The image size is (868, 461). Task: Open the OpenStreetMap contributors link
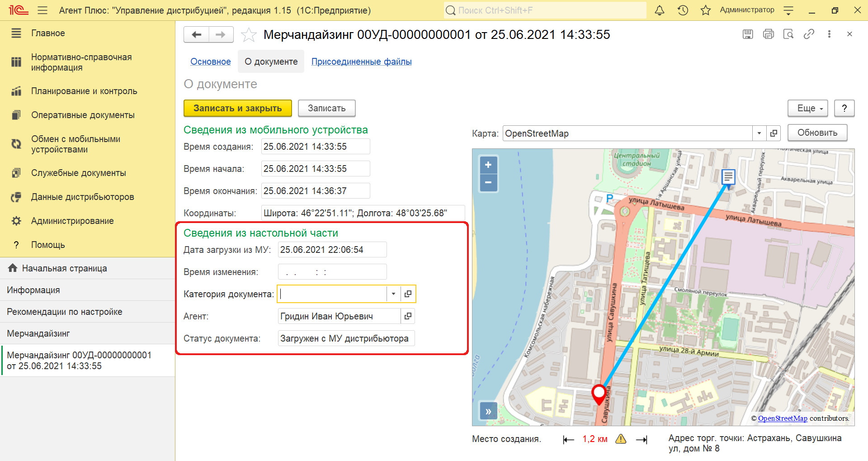point(783,418)
